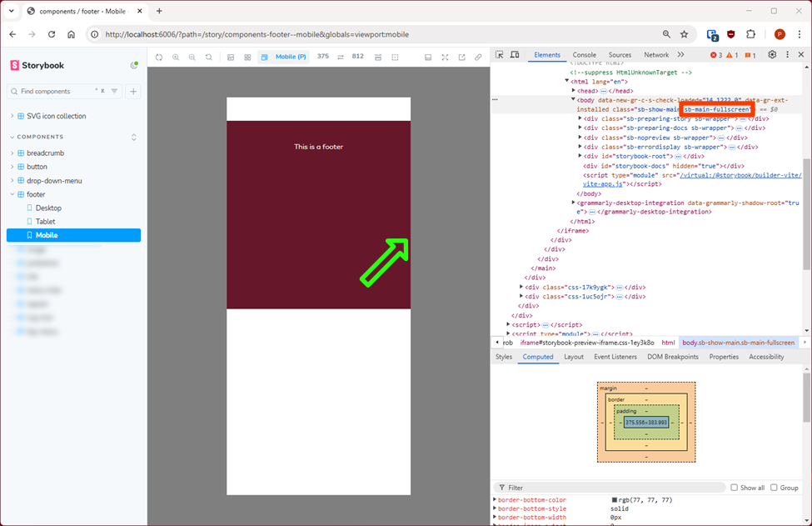812x526 pixels.
Task: Enter Storybook fullscreen mode
Action: coord(445,57)
